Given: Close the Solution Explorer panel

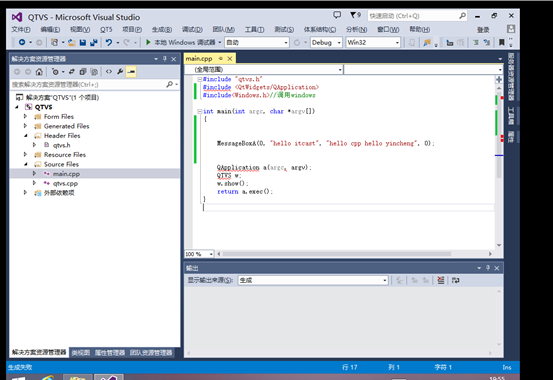Looking at the screenshot, I should tap(174, 59).
